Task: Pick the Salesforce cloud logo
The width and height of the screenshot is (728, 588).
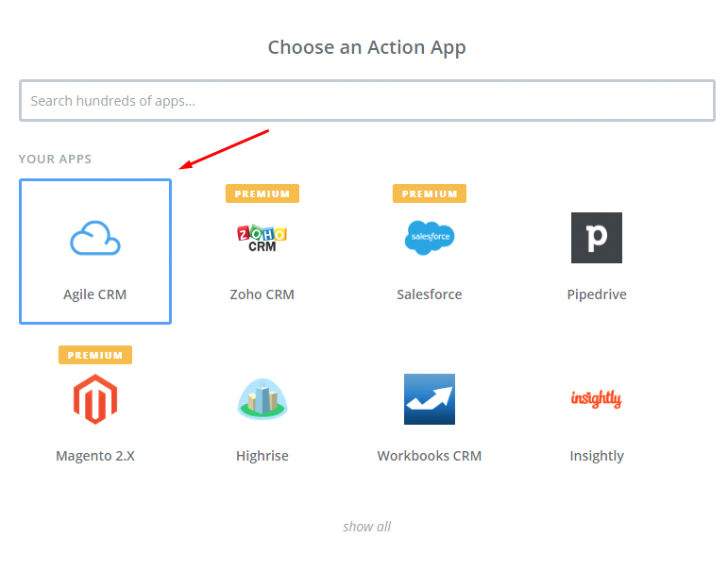Action: 429,238
